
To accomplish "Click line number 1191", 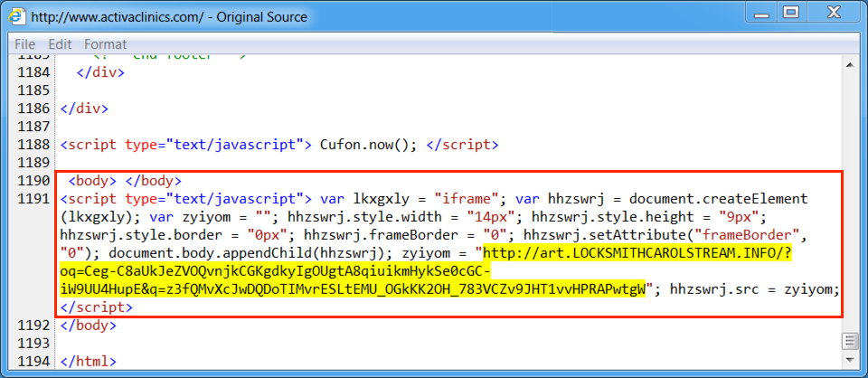I will point(33,199).
